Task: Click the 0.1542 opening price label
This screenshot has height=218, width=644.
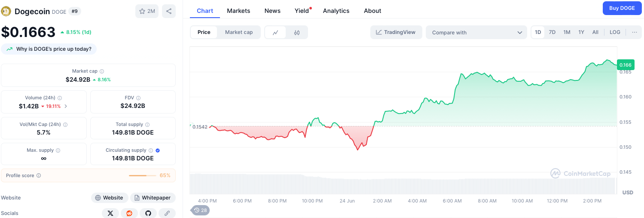Action: 200,127
